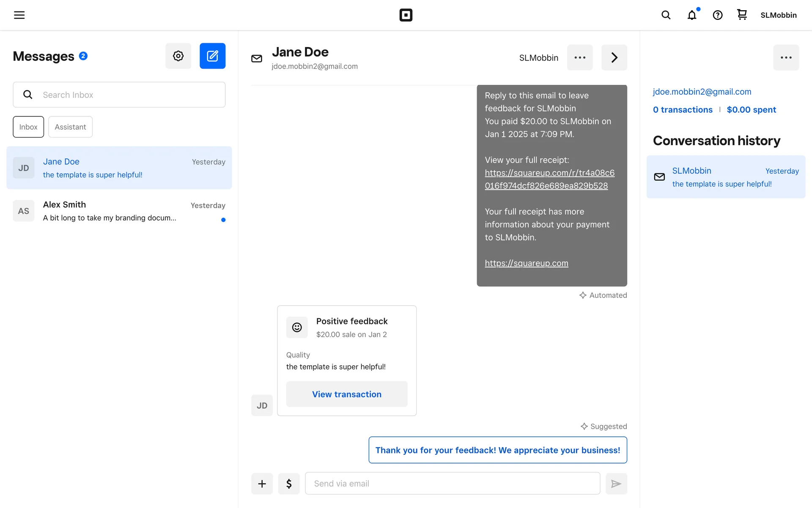The height and width of the screenshot is (508, 812).
Task: Click the search magnifier icon in header
Action: click(666, 15)
